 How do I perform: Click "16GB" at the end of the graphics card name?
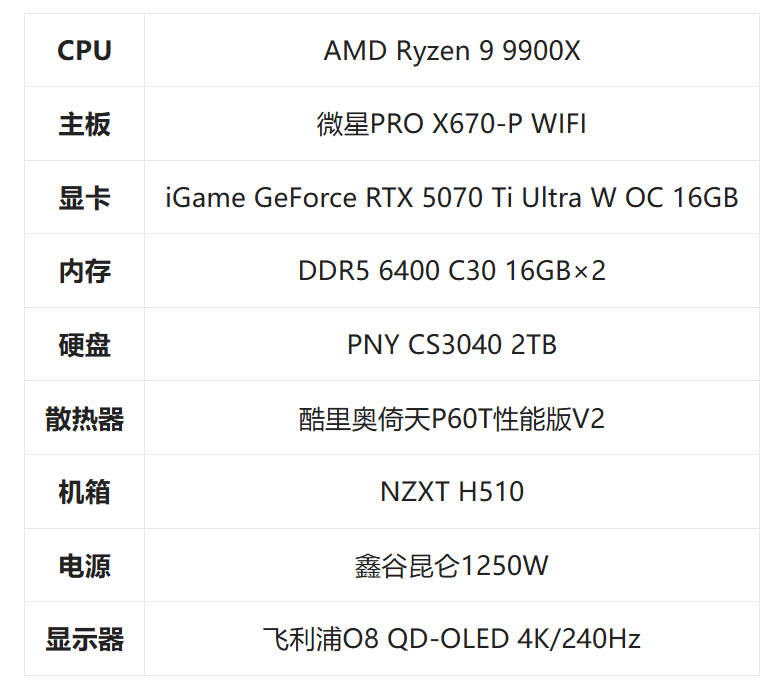pyautogui.click(x=705, y=198)
